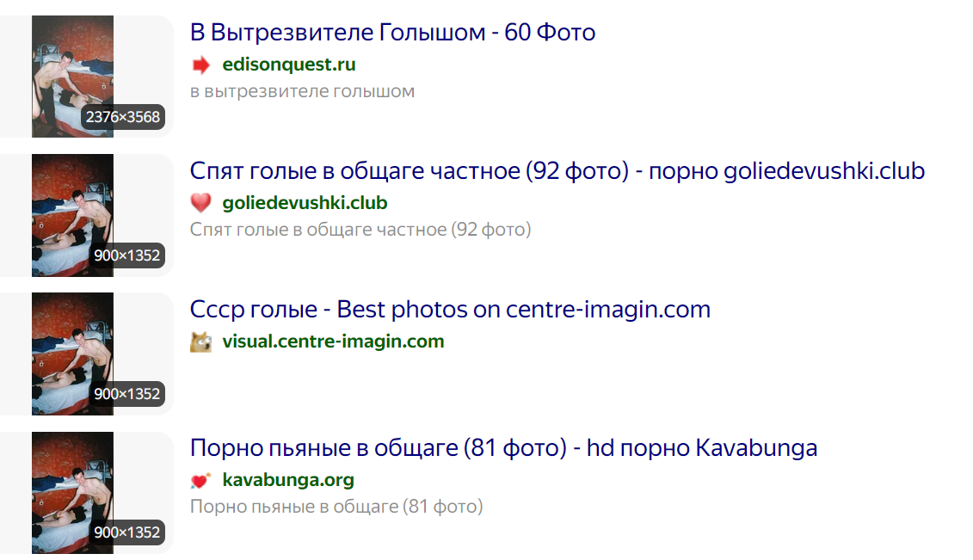Click the doge favicon next to visual.centre-imagin.com
The width and height of the screenshot is (973, 560).
click(200, 342)
